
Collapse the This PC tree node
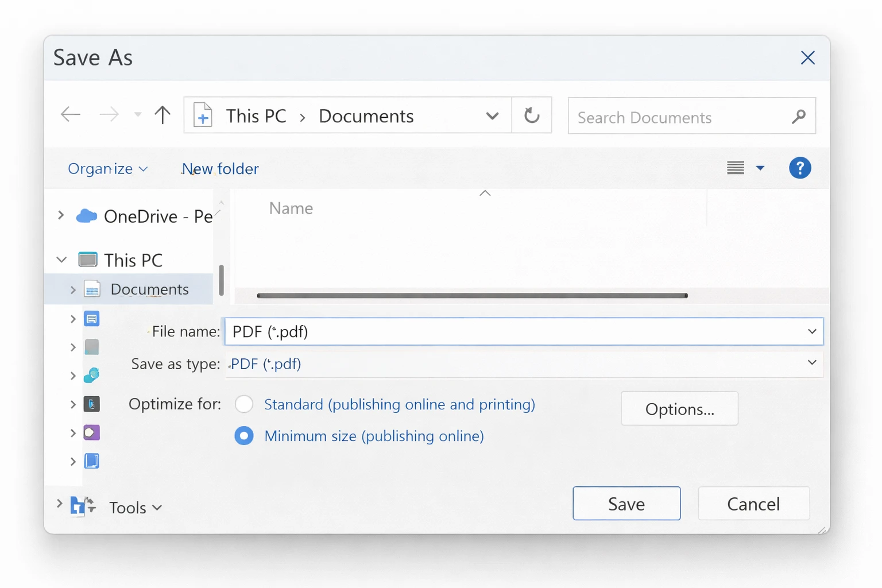tap(62, 260)
